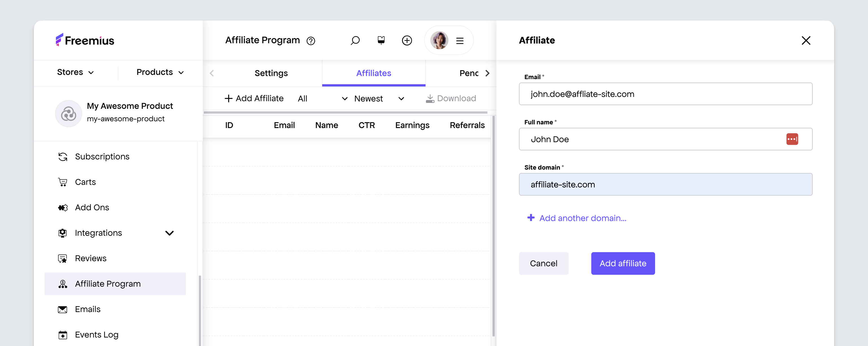Click the Carts sidebar icon
This screenshot has width=868, height=346.
click(x=63, y=182)
